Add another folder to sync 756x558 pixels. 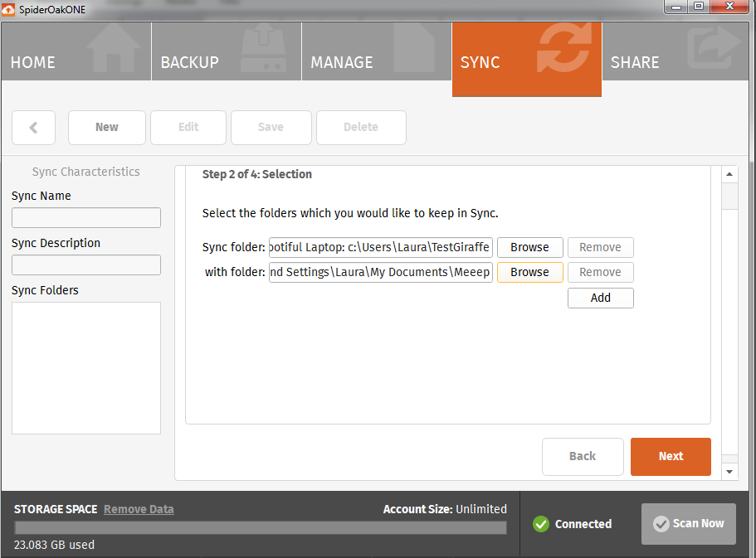[601, 298]
